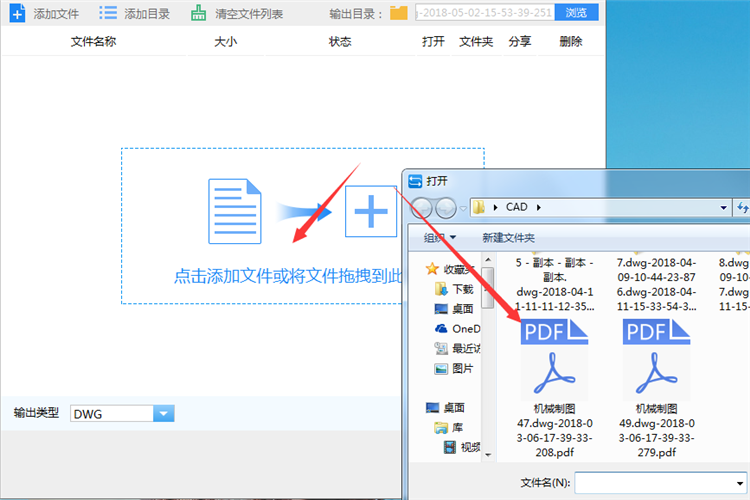Expand the root arrow before CAD in path
Screen dimensions: 750x500
tap(496, 208)
